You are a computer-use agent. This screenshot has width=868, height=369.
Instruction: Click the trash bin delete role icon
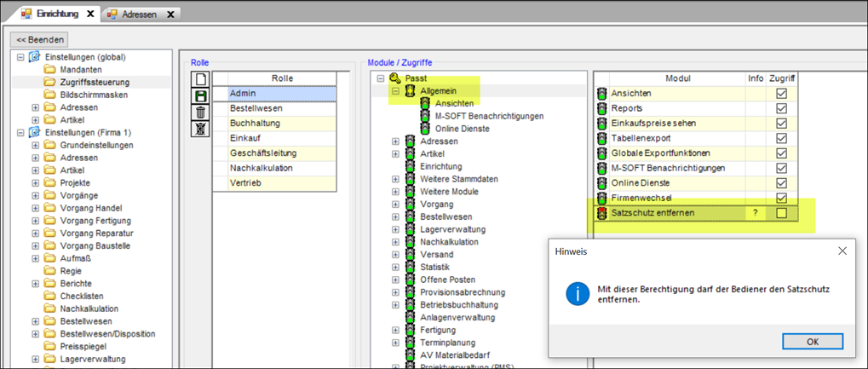click(201, 112)
